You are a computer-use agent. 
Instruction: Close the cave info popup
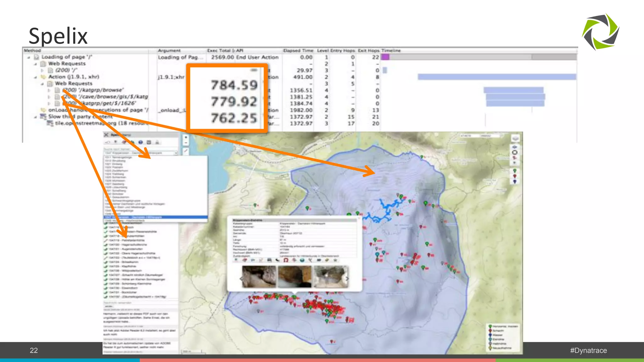pos(359,218)
